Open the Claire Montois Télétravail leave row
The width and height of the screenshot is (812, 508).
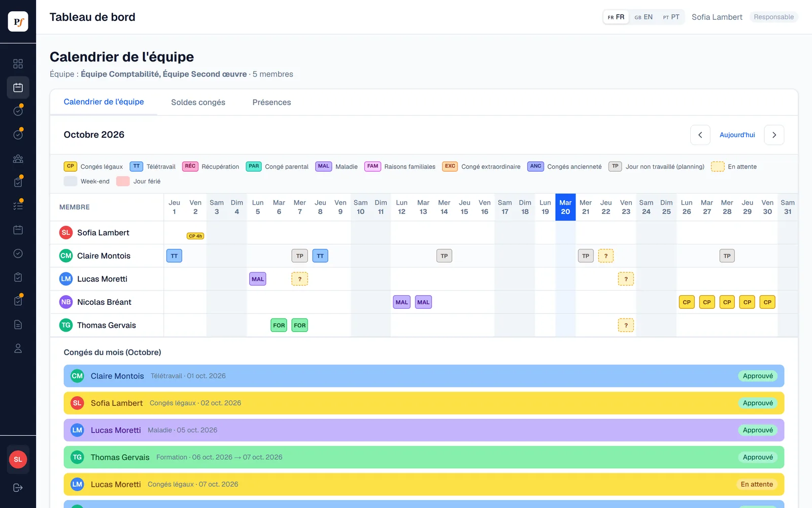tap(424, 376)
